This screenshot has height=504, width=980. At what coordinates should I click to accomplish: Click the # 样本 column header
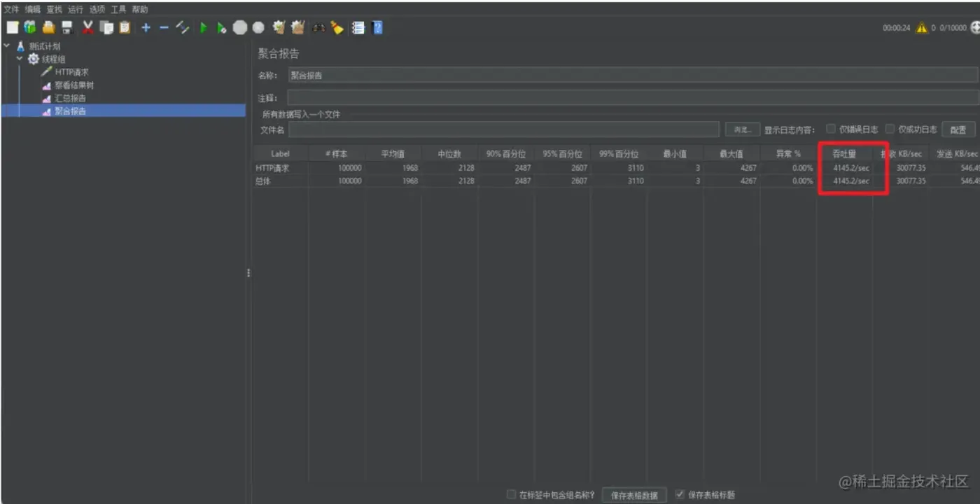click(x=336, y=153)
